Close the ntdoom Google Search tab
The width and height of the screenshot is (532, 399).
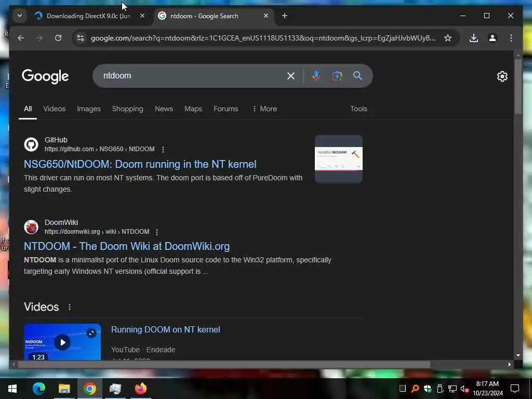[x=266, y=16]
